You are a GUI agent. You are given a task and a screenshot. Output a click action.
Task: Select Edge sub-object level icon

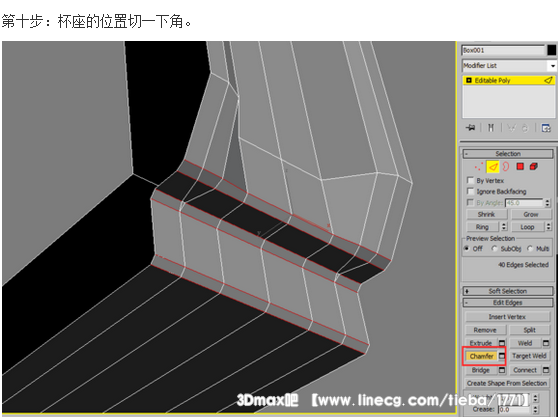click(493, 167)
